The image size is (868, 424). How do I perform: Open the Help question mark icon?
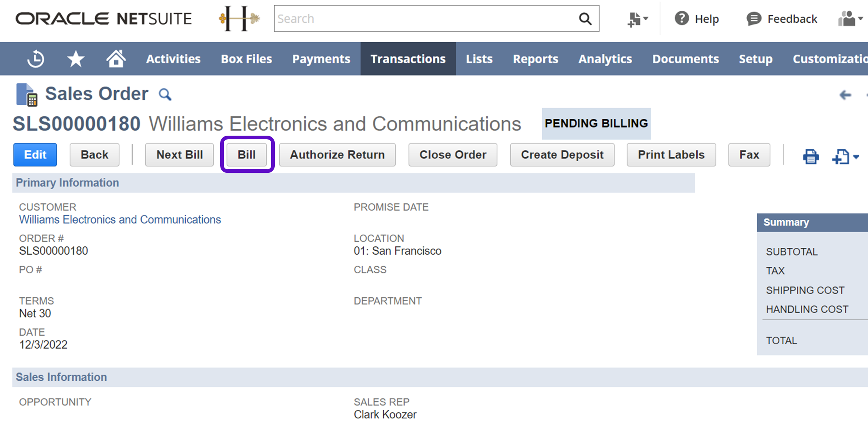pyautogui.click(x=681, y=19)
